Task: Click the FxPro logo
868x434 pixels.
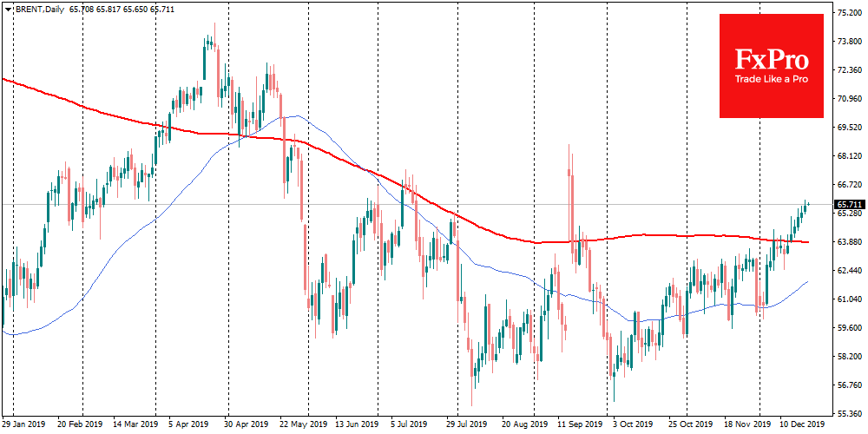Action: pyautogui.click(x=772, y=61)
